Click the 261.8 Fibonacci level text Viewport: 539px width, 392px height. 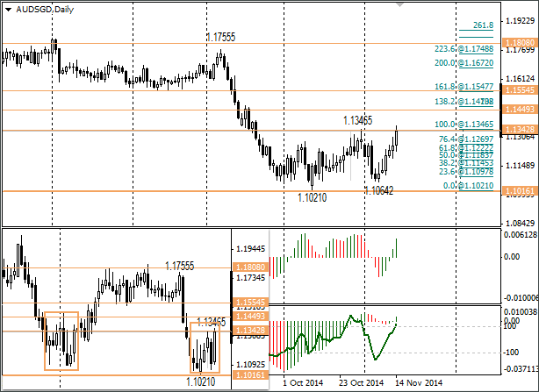(483, 25)
